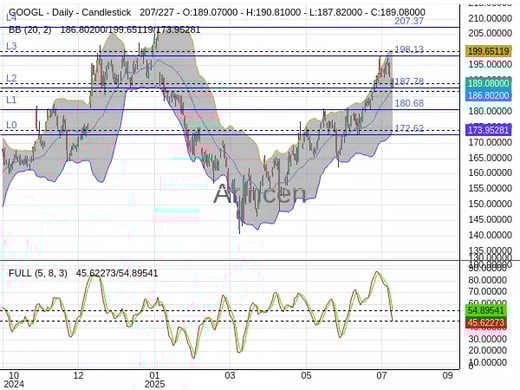Select the L3 level marker
Viewport: 520px width, 390px height.
click(11, 46)
